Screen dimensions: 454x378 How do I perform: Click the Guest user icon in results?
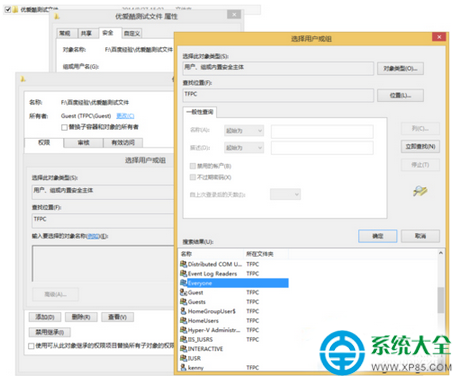click(183, 292)
